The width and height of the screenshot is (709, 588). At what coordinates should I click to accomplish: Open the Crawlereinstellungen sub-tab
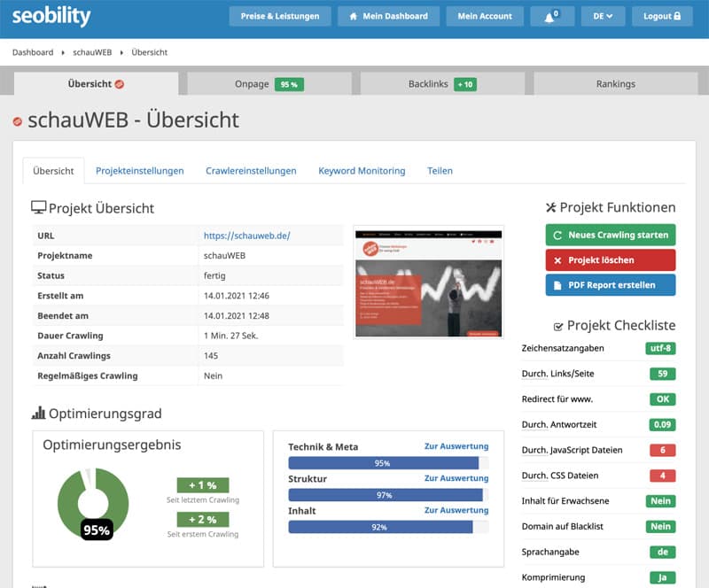click(x=251, y=171)
